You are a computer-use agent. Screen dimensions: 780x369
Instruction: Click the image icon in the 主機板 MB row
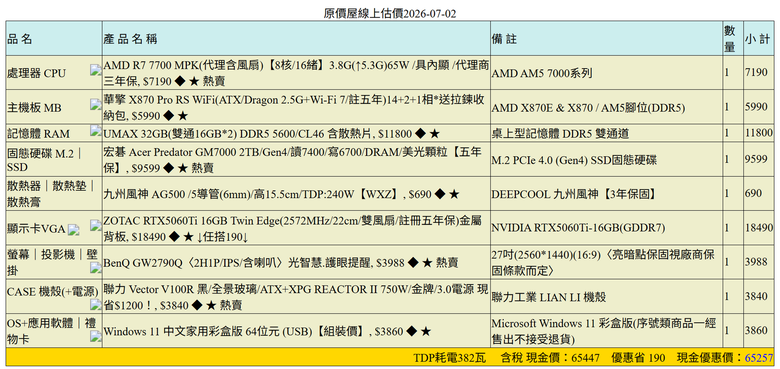coord(96,104)
